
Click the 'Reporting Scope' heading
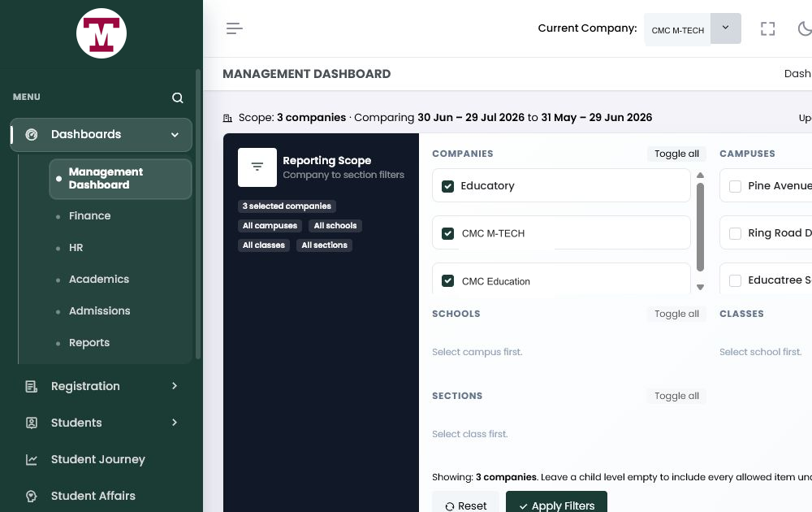coord(326,161)
